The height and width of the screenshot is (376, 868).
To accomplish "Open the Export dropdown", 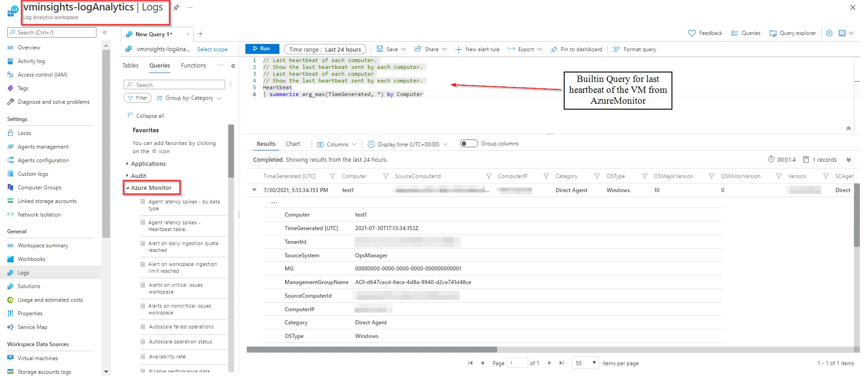I will point(525,49).
